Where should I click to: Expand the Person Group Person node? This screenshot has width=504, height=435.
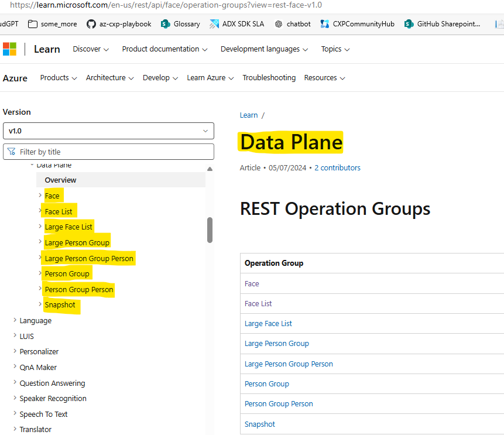point(40,289)
